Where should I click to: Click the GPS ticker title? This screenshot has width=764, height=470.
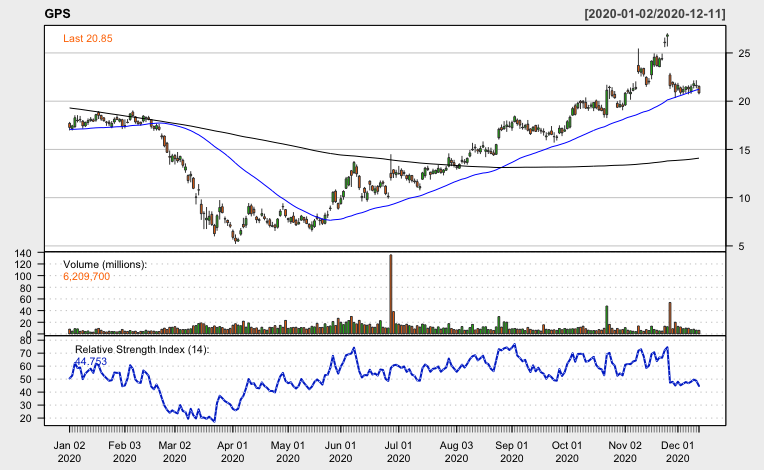click(57, 13)
